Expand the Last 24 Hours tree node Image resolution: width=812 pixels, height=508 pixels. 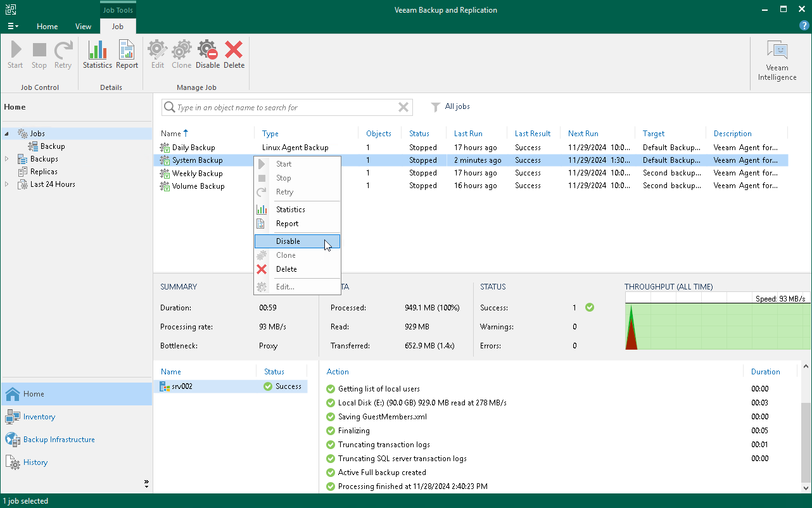pos(7,184)
